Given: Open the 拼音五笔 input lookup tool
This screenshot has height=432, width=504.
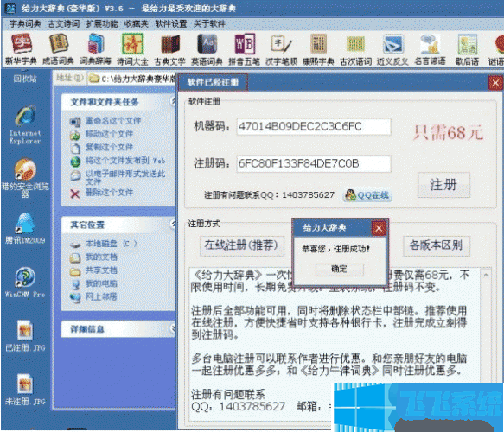Looking at the screenshot, I should (245, 49).
